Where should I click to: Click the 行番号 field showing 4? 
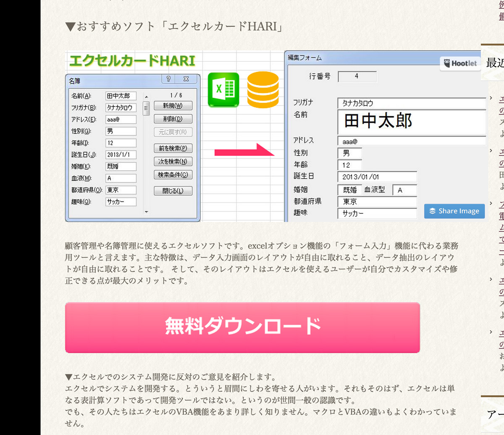point(357,76)
